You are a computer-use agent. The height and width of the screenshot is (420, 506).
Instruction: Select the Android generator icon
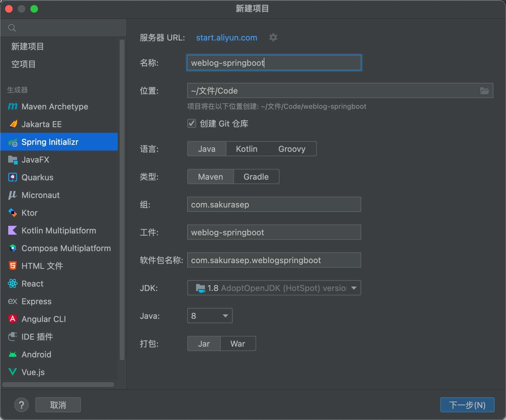[x=13, y=355]
